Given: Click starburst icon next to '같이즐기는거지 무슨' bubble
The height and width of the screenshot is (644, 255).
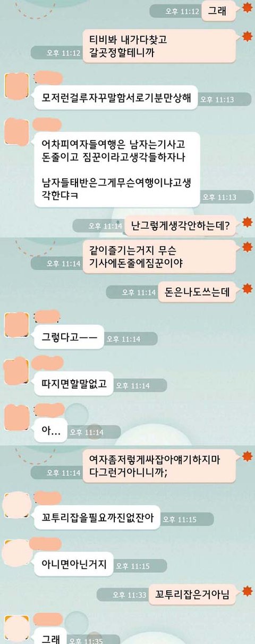Looking at the screenshot, I should pyautogui.click(x=247, y=246).
